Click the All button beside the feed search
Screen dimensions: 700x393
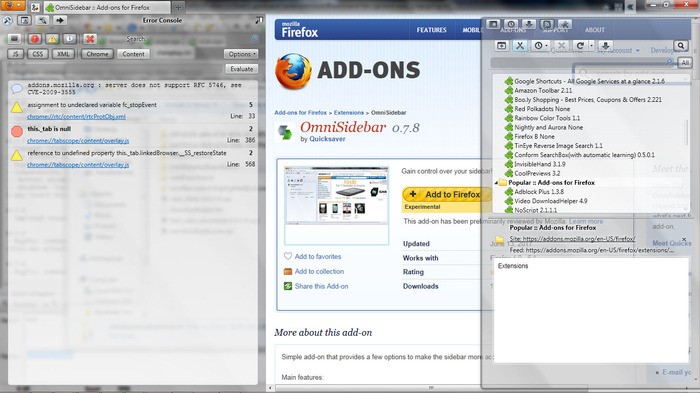pos(685,63)
